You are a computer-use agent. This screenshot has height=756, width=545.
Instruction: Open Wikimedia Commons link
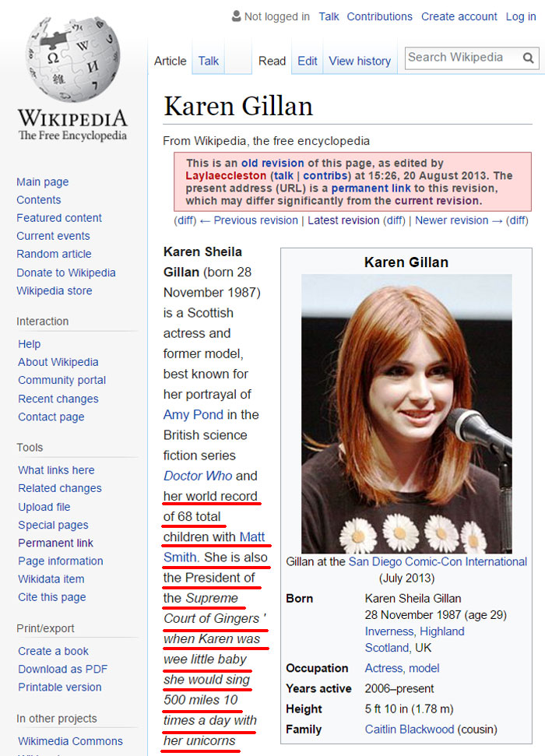(70, 741)
